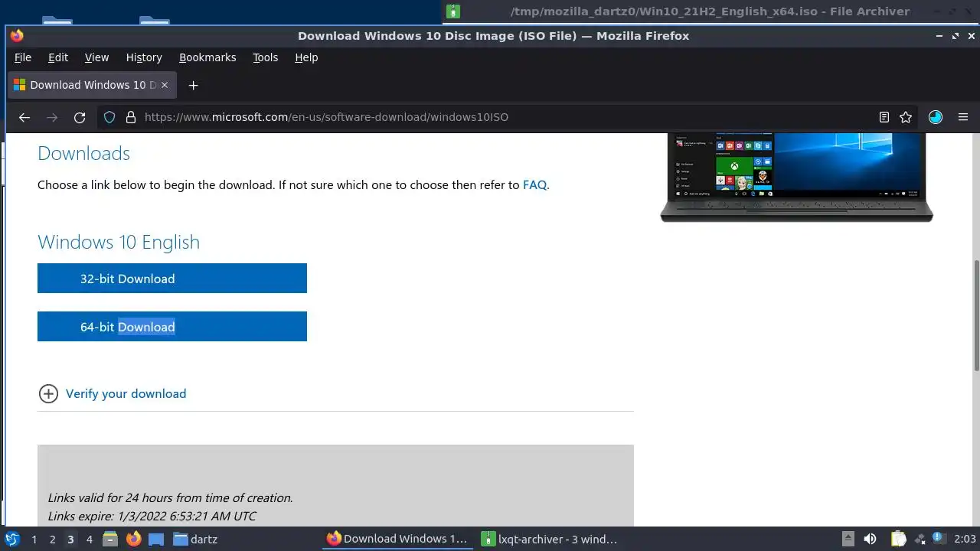Screen dimensions: 980x551
Task: Select the Download Windows 10 tab
Action: point(92,85)
